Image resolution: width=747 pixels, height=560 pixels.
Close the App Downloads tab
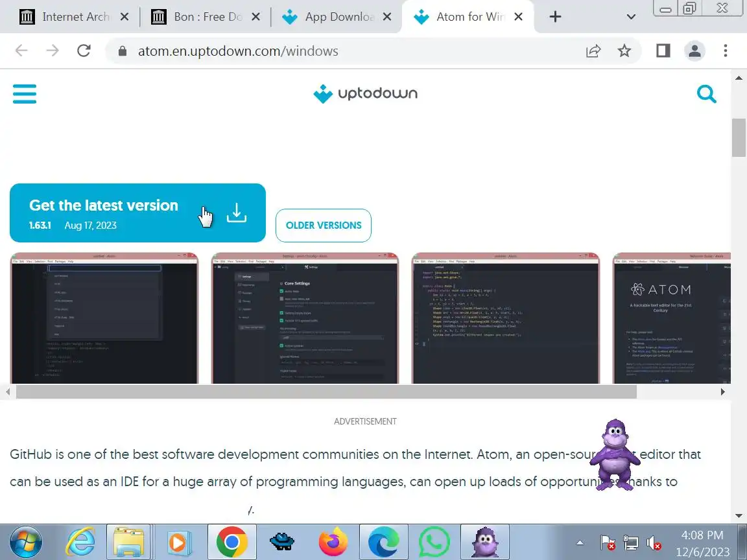[x=387, y=17]
